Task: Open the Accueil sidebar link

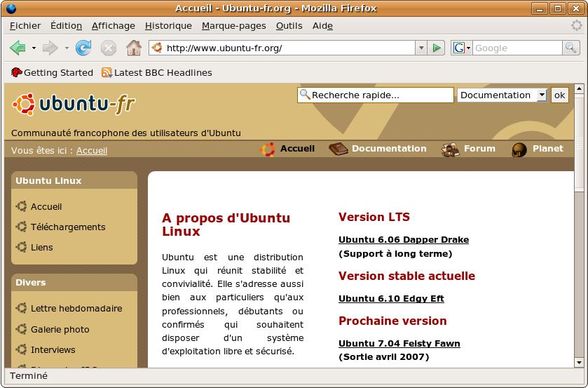Action: point(46,206)
